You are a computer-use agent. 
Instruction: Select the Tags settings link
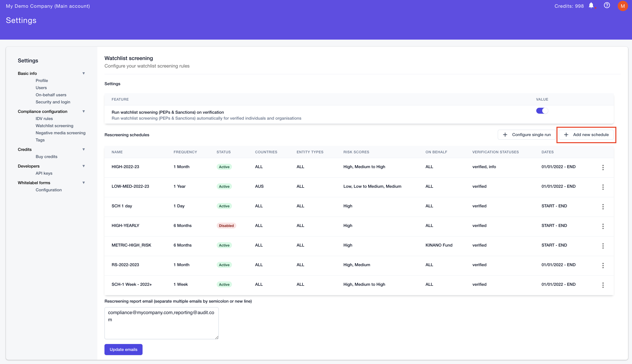(x=40, y=140)
